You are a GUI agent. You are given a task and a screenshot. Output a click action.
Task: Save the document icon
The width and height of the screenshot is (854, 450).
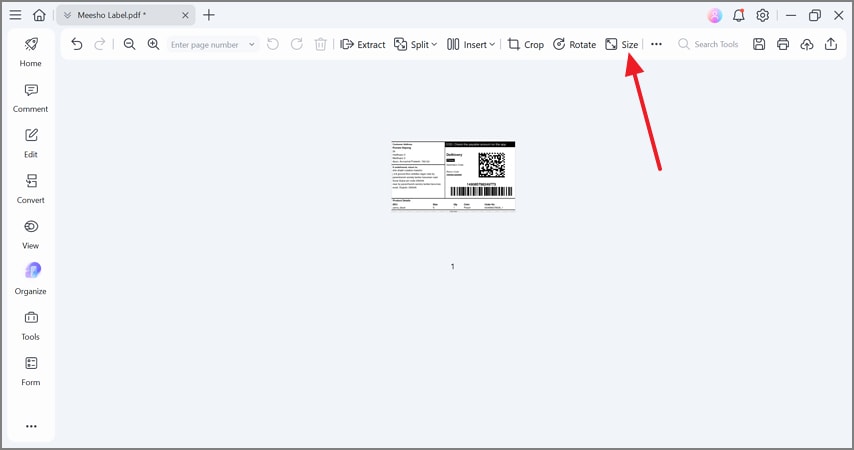[759, 44]
